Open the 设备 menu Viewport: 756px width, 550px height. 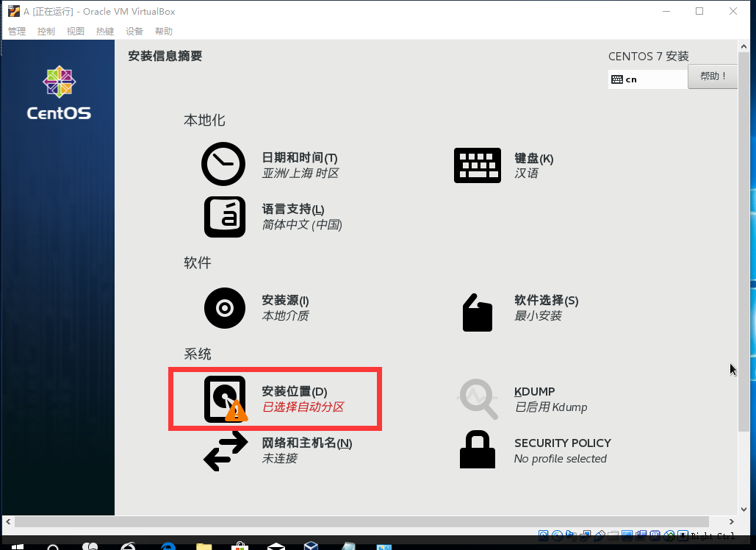(x=134, y=32)
